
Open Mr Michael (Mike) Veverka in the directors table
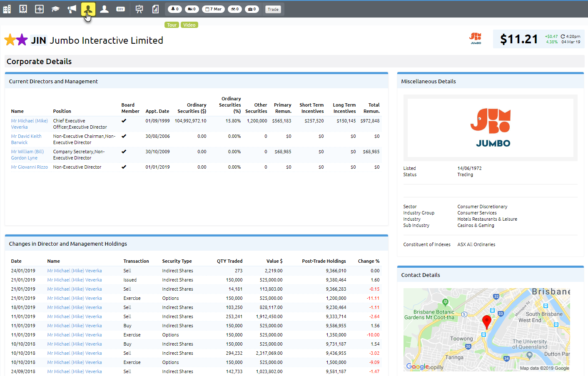click(x=30, y=124)
